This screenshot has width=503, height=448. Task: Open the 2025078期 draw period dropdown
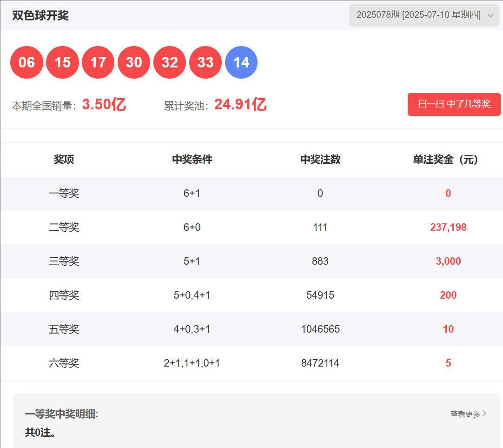pos(418,15)
